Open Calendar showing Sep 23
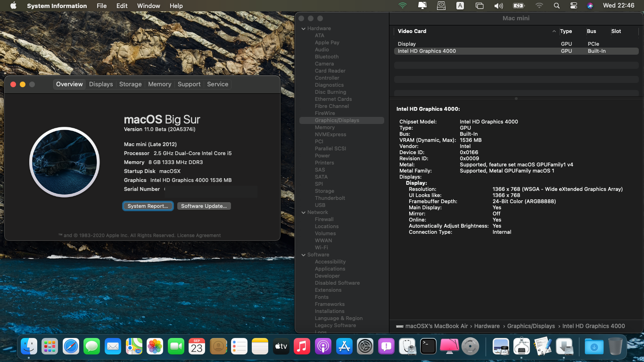Viewport: 644px width, 362px height. tap(197, 347)
